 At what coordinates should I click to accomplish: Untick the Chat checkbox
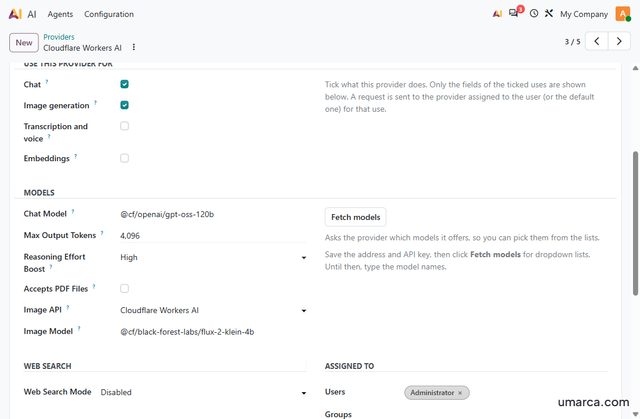(124, 84)
